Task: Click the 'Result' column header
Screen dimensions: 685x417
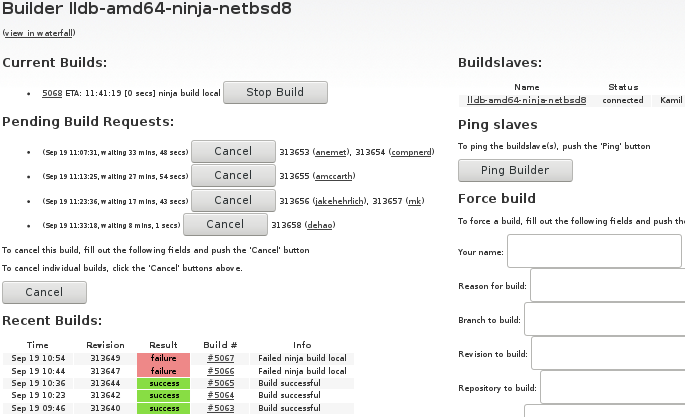Action: point(163,345)
